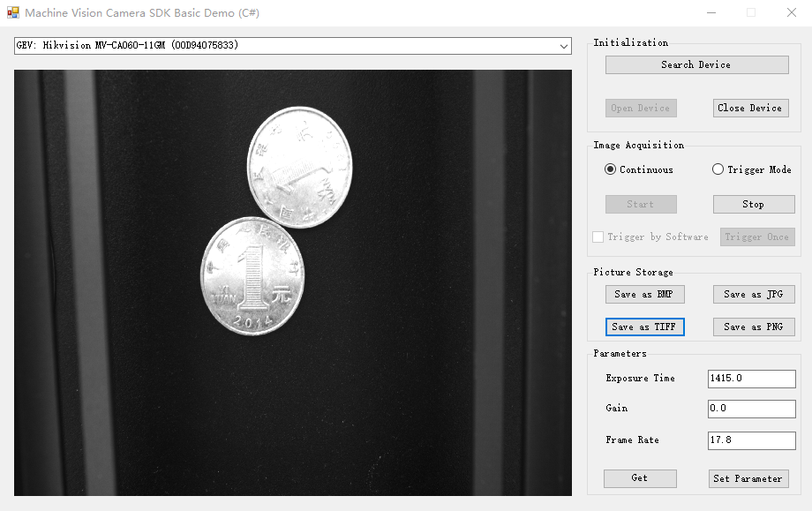Image resolution: width=812 pixels, height=511 pixels.
Task: Focus the Frame Rate input field
Action: (x=751, y=440)
